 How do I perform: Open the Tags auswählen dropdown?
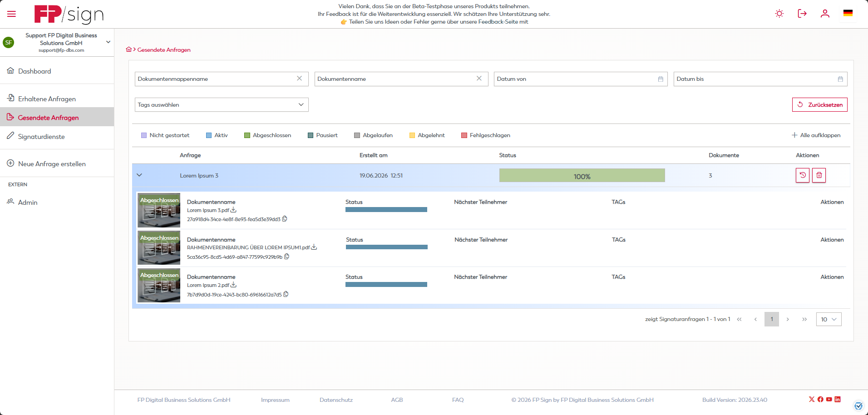click(x=222, y=105)
